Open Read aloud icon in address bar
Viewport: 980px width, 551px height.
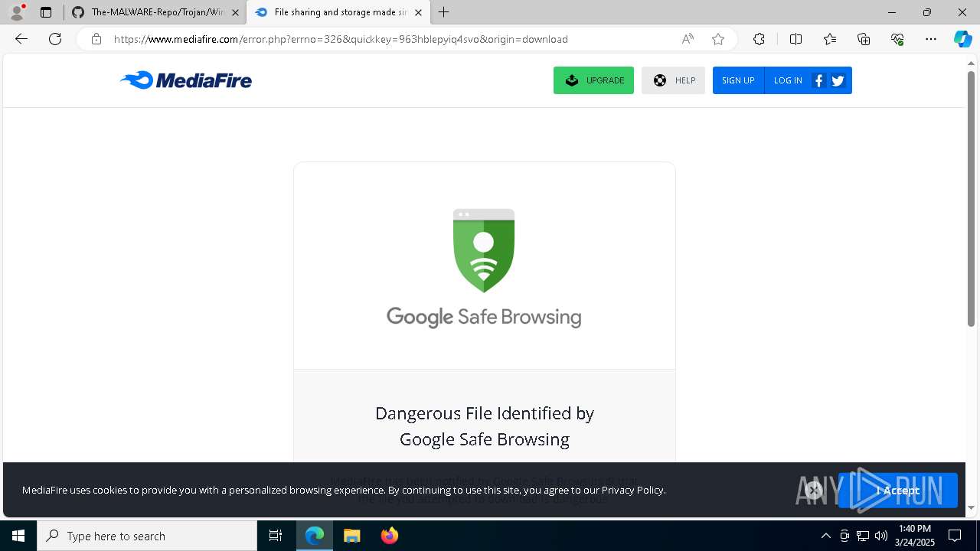pos(688,39)
